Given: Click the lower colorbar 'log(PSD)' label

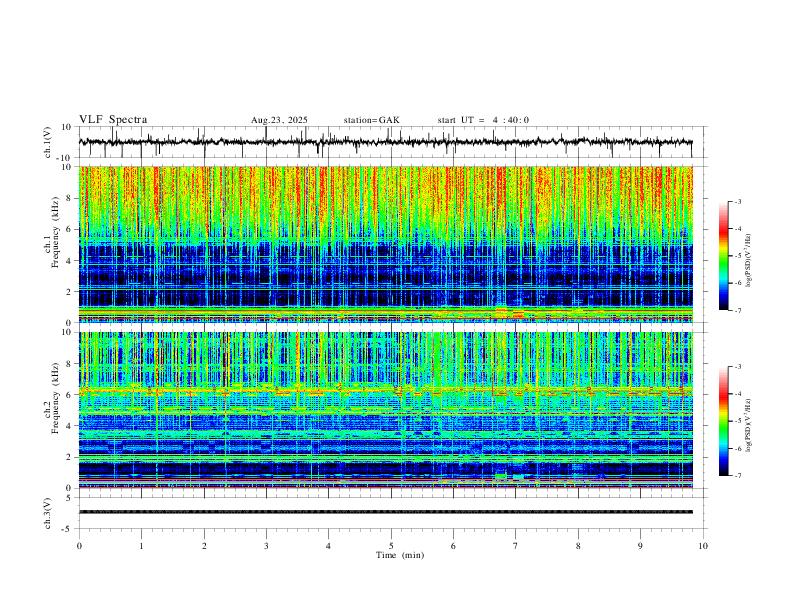Looking at the screenshot, I should pos(748,425).
